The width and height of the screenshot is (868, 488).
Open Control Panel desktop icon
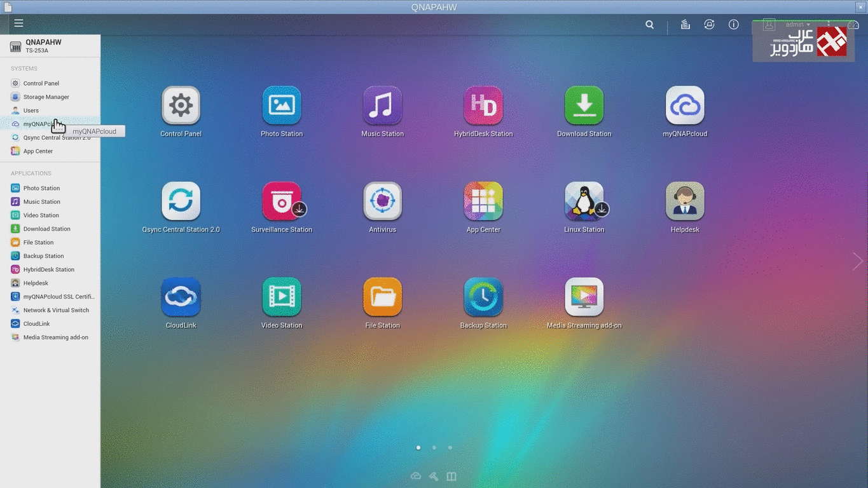[x=181, y=105]
